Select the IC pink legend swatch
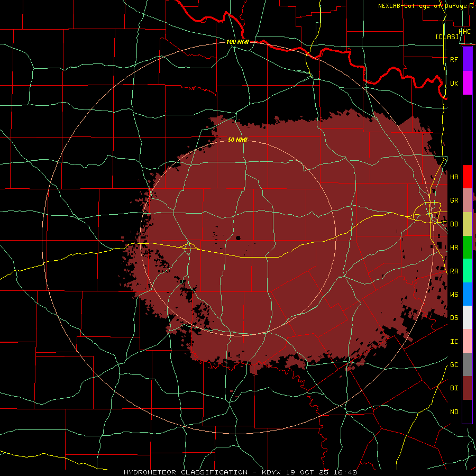476x476 pixels. point(467,341)
